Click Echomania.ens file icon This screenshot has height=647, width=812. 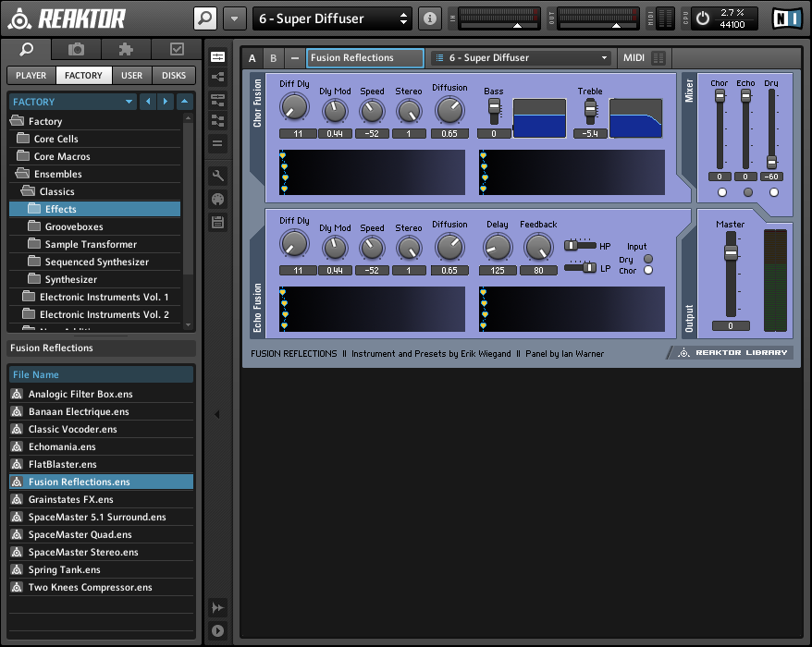[17, 446]
